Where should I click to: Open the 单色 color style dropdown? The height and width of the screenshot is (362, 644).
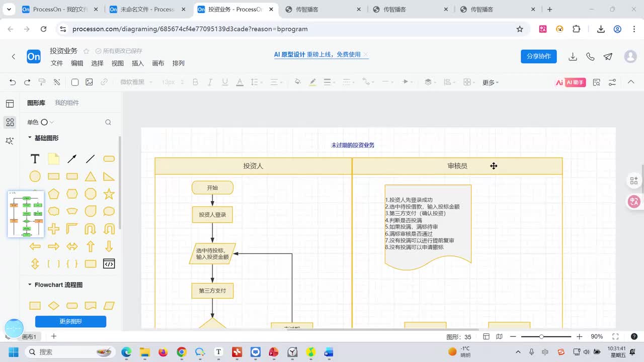[40, 122]
